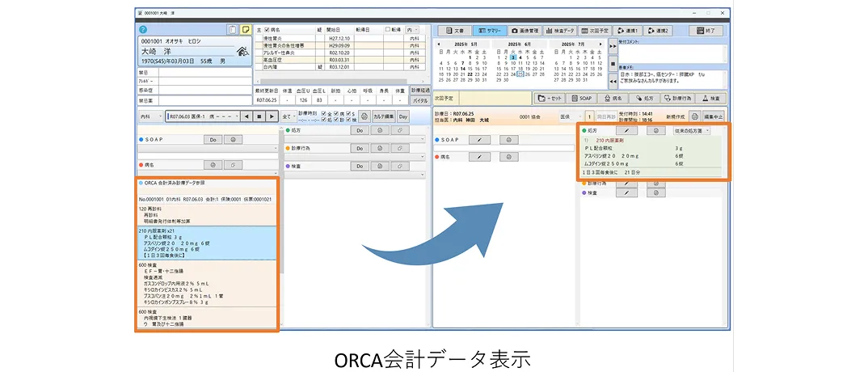Click the カルテ編集 button

[x=384, y=116]
